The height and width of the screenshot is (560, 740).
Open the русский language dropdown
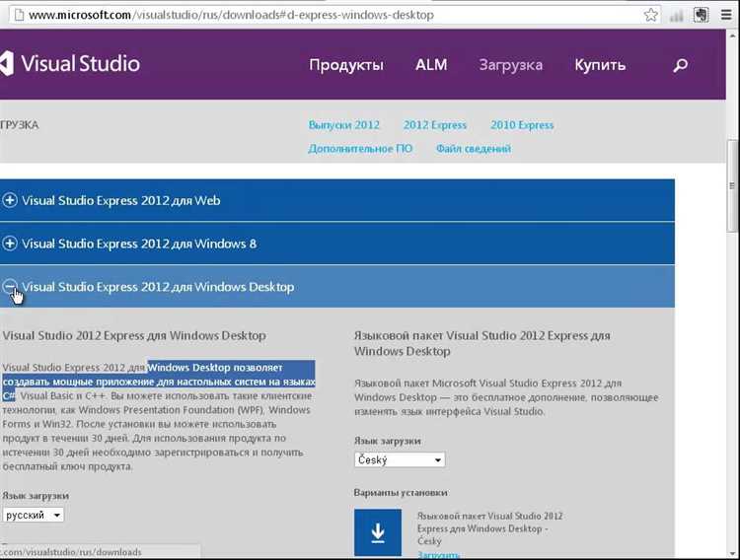tap(33, 515)
